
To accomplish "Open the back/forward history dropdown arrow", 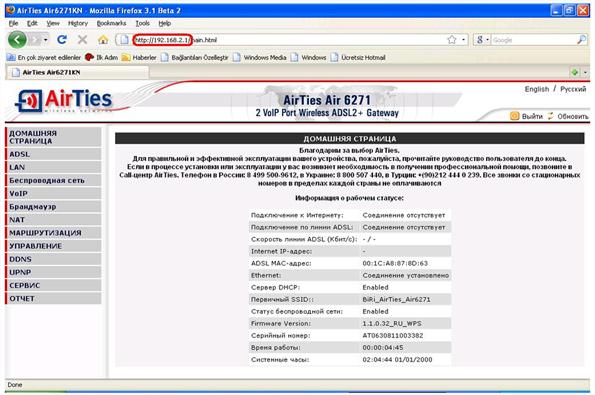I will click(46, 39).
